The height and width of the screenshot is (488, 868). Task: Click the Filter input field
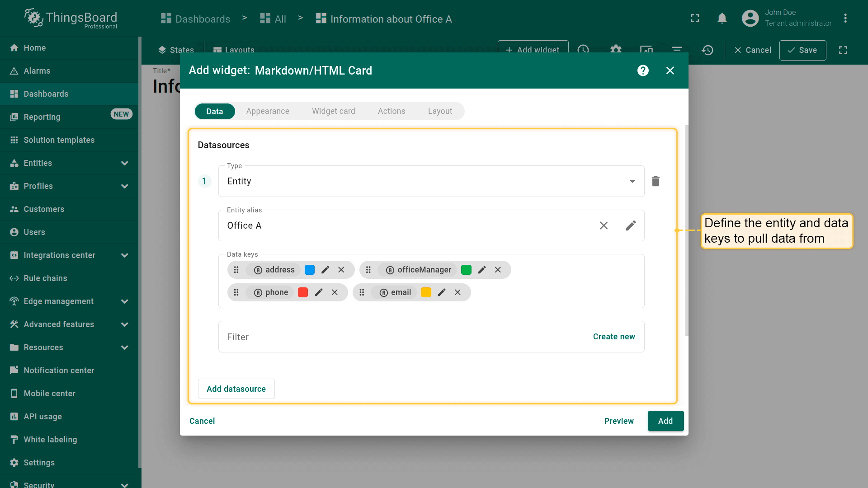click(x=398, y=337)
